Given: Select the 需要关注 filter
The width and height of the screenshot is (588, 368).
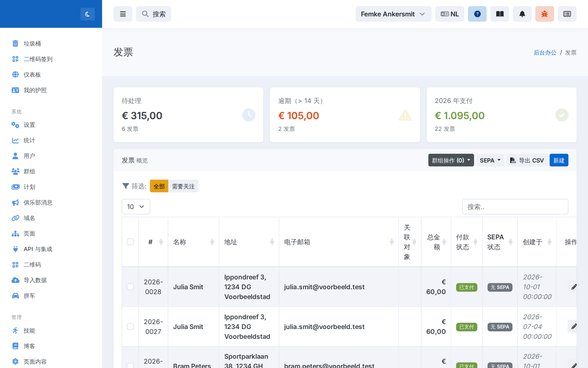Looking at the screenshot, I should (183, 186).
